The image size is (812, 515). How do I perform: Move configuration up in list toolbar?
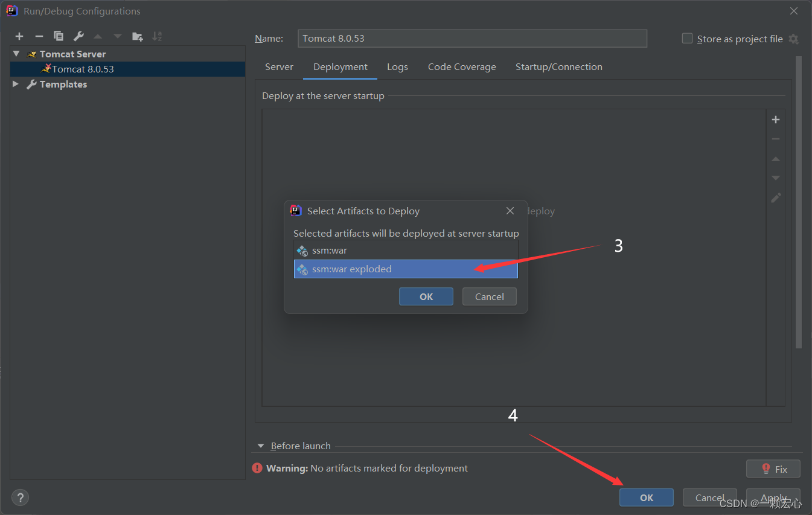[x=98, y=36]
